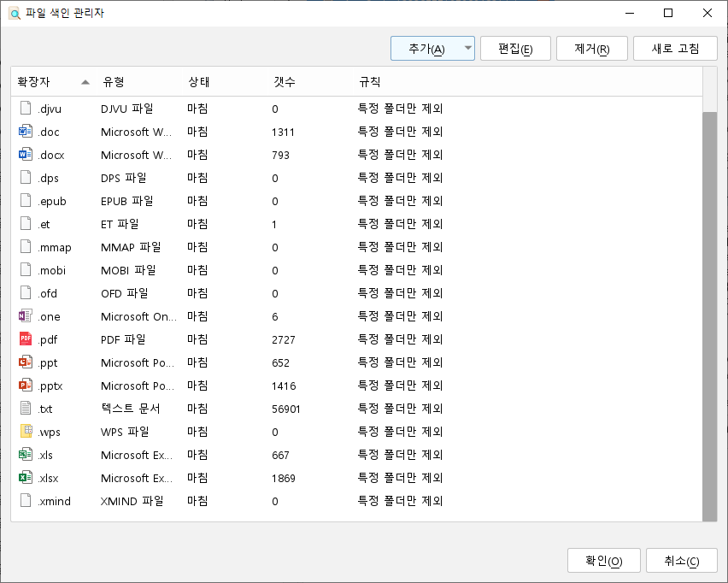Click the yellow WPS icon for .wps
Screen dimensions: 728x583
26,431
